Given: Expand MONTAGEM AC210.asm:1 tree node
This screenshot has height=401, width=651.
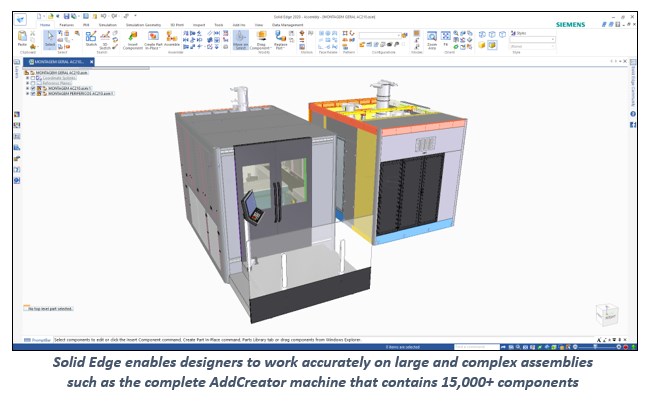Looking at the screenshot, I should (27, 88).
